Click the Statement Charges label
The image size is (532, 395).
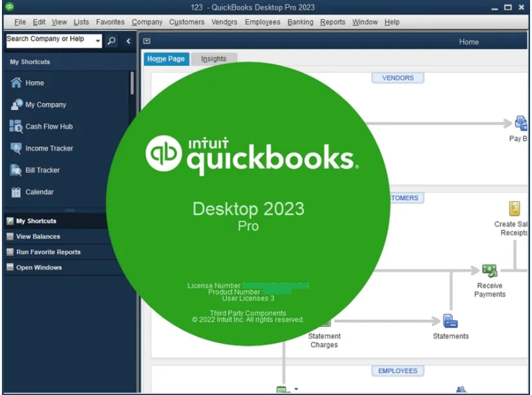[x=325, y=340]
